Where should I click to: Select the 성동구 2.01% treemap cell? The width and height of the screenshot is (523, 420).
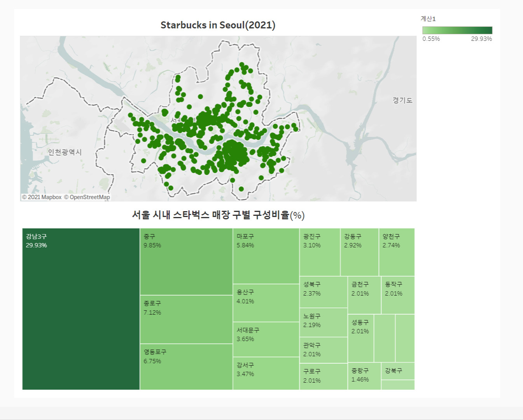tap(361, 338)
